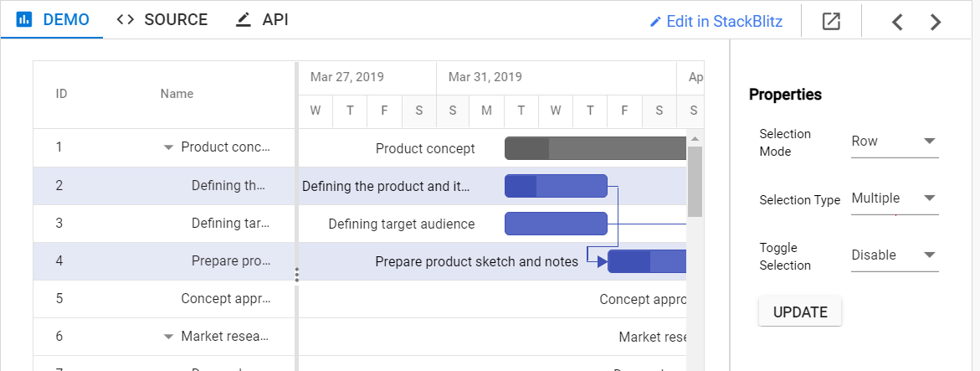Viewport: 980px width, 371px height.
Task: Click Edit in StackBlitz link
Action: click(716, 22)
